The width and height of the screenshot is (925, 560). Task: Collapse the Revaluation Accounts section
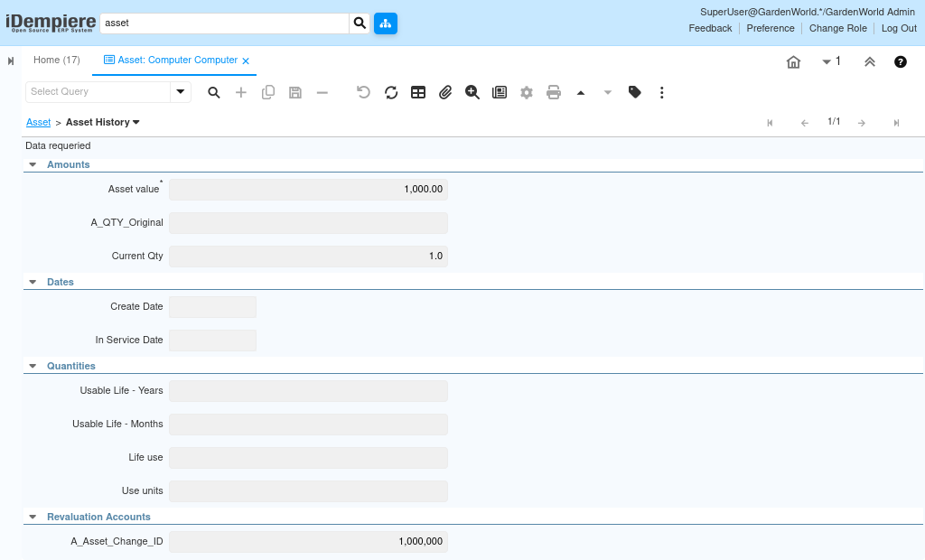point(33,517)
